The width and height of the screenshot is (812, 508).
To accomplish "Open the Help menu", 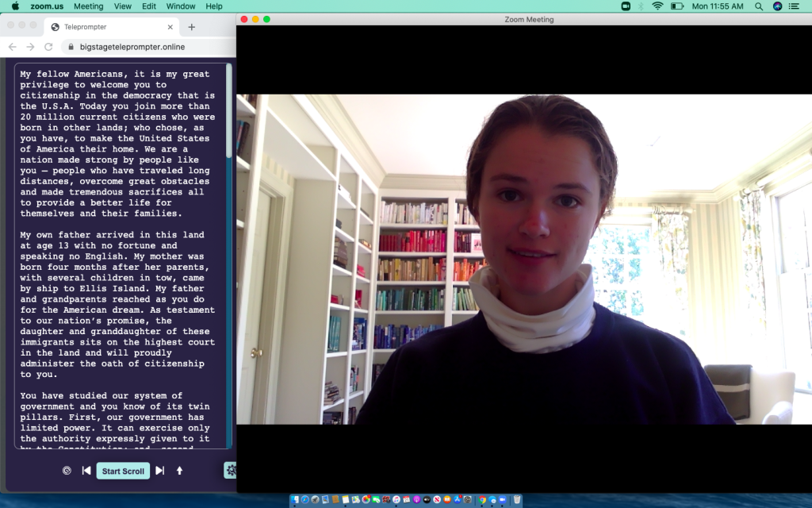I will pyautogui.click(x=214, y=6).
